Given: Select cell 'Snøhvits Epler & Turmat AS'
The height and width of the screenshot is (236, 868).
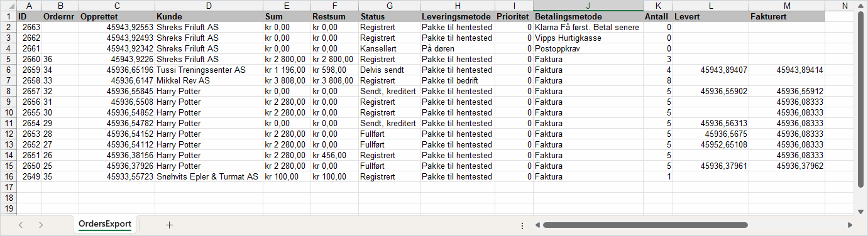Looking at the screenshot, I should tap(209, 176).
